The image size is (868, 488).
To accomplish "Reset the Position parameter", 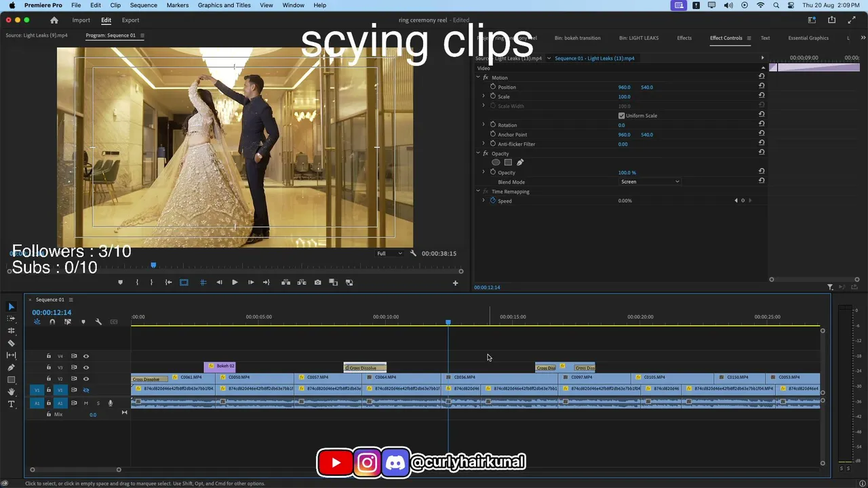I will point(762,87).
